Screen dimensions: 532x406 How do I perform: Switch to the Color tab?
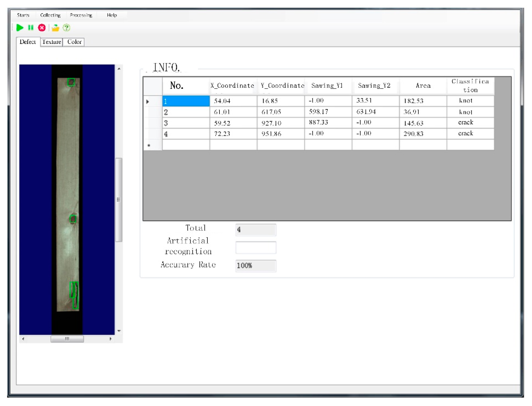(x=74, y=42)
